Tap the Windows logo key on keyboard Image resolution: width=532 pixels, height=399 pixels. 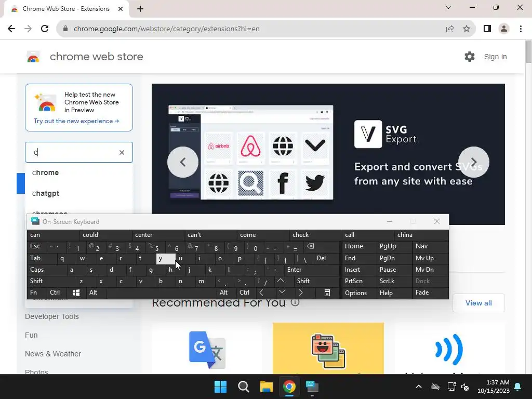pos(76,292)
